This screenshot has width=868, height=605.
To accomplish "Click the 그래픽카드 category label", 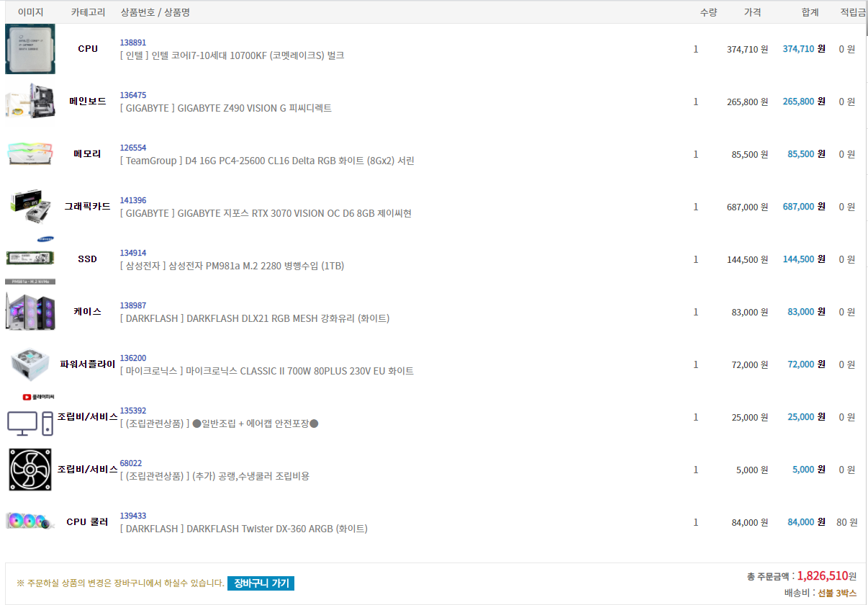I will point(88,207).
